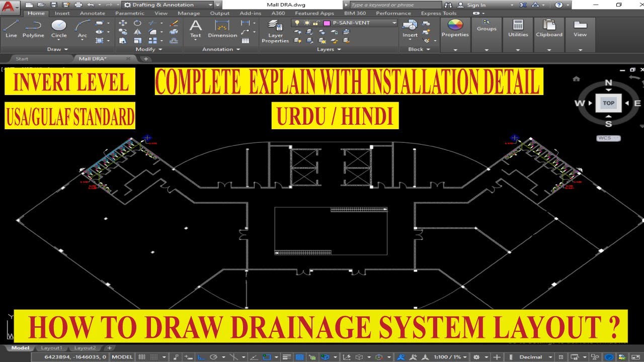Select the Arc tool

(82, 29)
